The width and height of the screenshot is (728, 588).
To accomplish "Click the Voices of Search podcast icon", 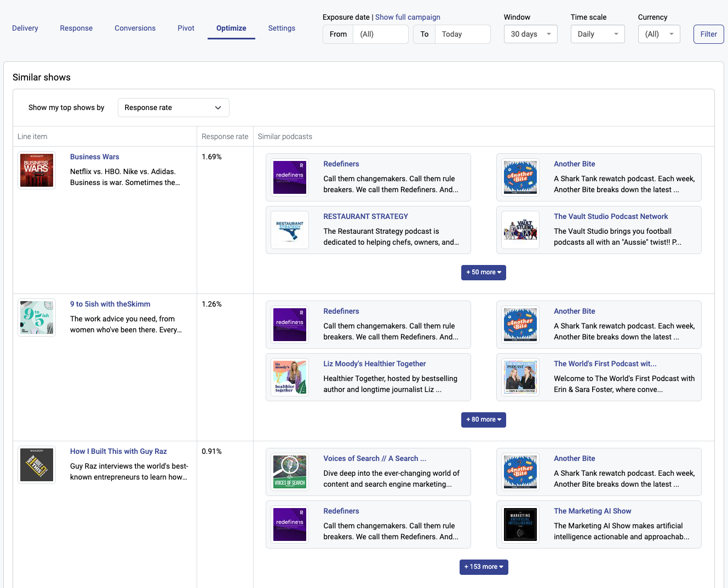I will pyautogui.click(x=290, y=472).
